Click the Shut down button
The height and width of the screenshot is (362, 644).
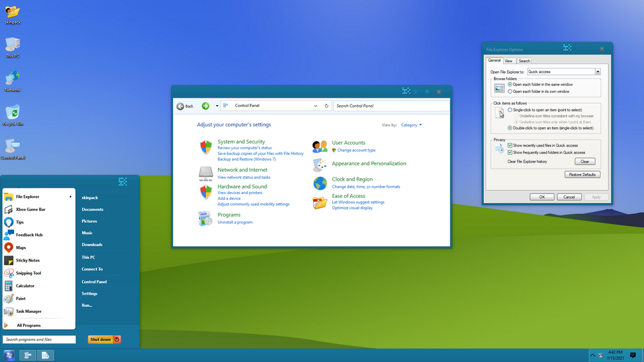coord(104,340)
